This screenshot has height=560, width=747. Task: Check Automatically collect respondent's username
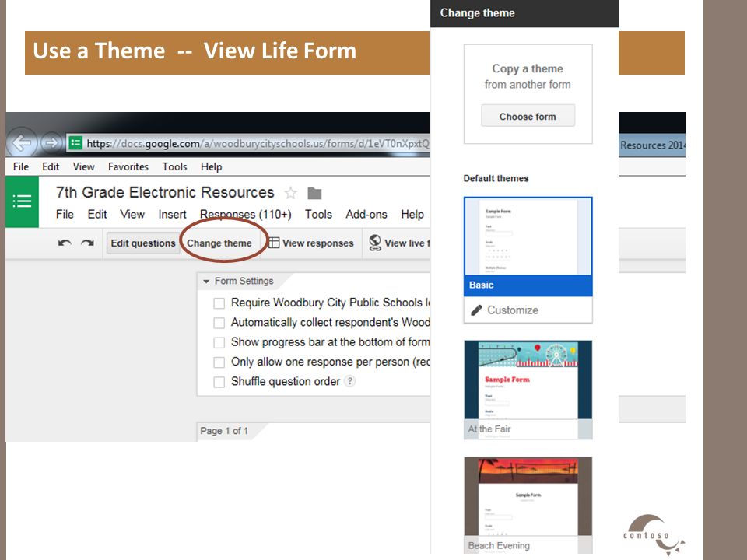(x=219, y=323)
